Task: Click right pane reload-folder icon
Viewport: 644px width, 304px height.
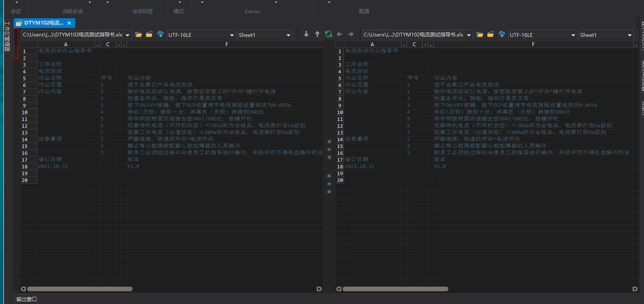Action: (x=490, y=35)
